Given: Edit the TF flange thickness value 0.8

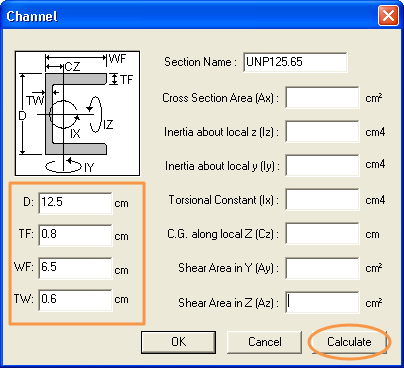Looking at the screenshot, I should pos(75,235).
